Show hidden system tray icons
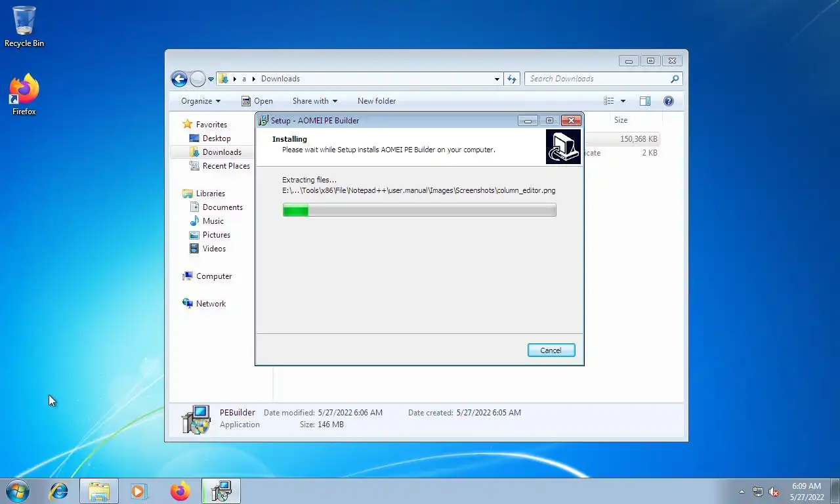Image resolution: width=840 pixels, height=504 pixels. [x=742, y=492]
